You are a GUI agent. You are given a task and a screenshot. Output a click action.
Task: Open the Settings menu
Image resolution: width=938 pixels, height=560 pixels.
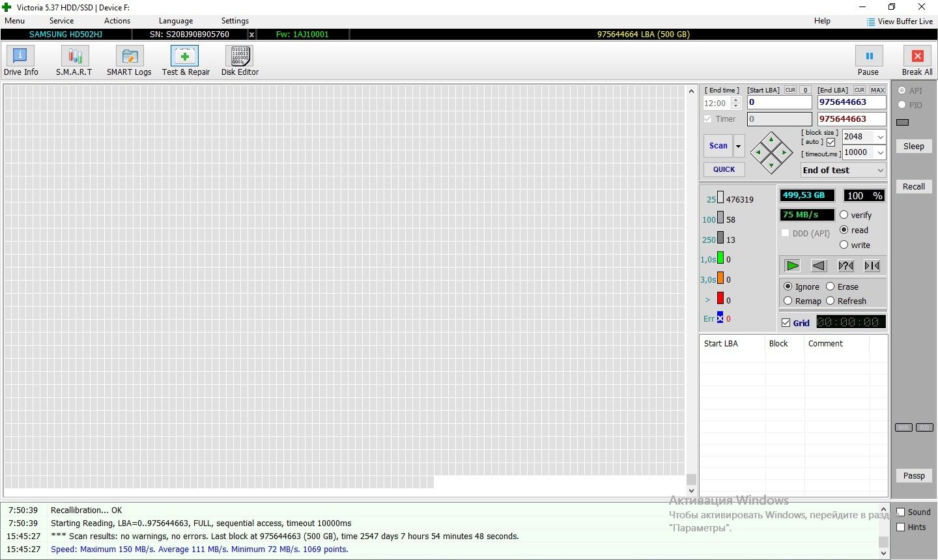pyautogui.click(x=235, y=21)
